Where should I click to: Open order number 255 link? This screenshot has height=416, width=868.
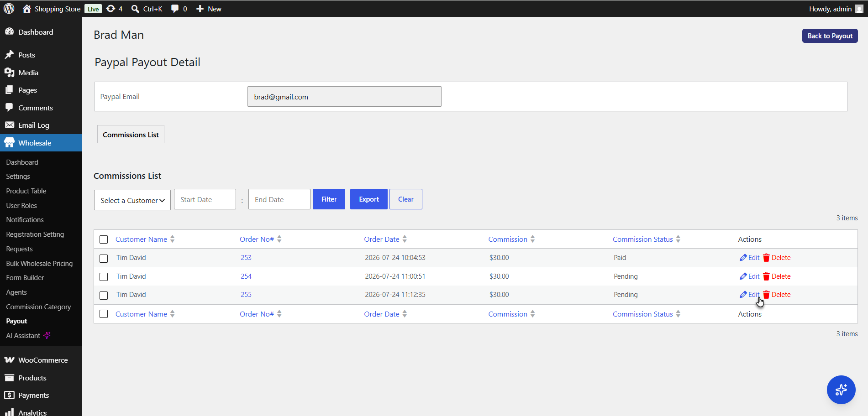tap(246, 295)
